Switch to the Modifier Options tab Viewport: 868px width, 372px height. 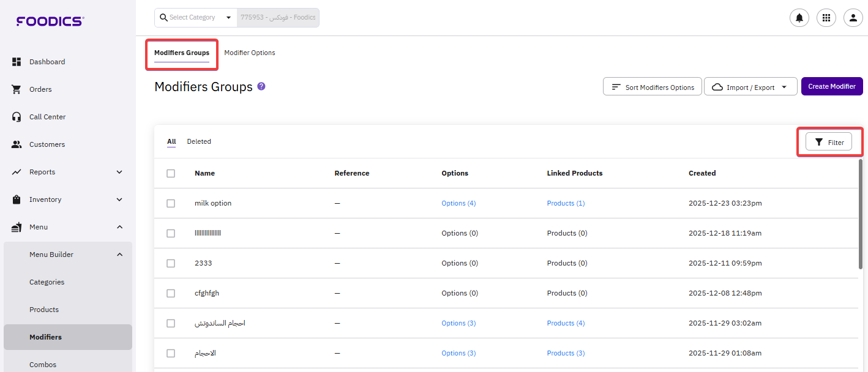249,53
